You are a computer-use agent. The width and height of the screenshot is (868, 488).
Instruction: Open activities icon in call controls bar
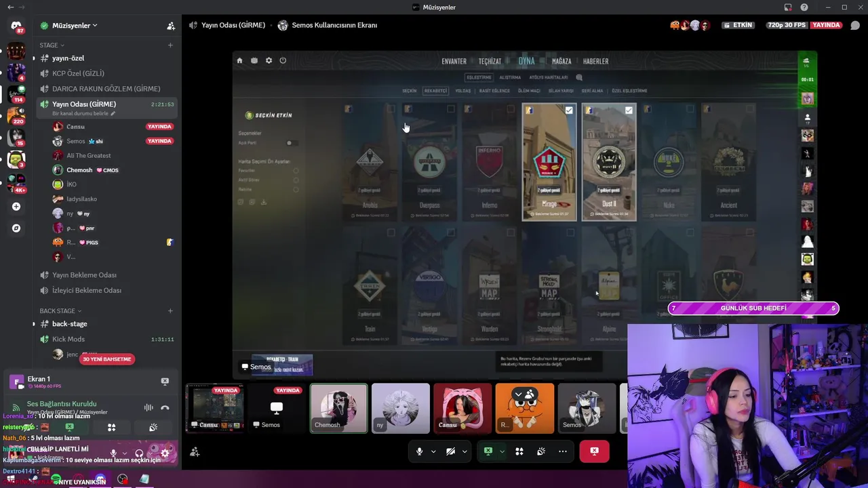point(519,451)
